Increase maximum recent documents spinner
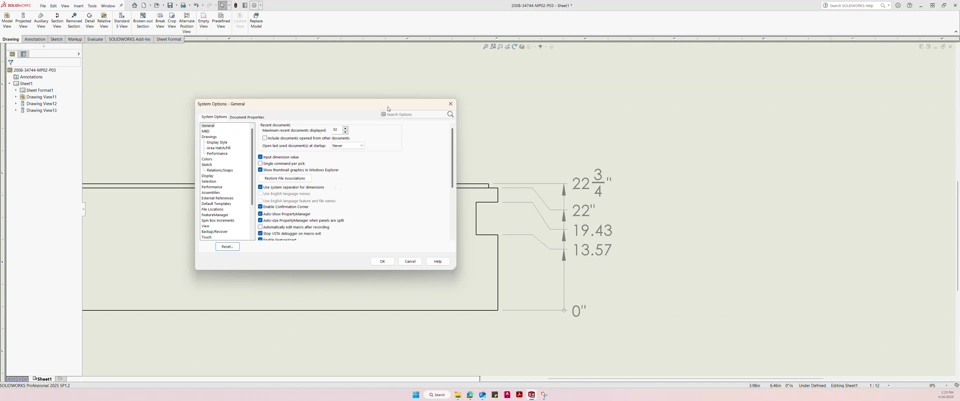The width and height of the screenshot is (960, 401). pos(345,128)
